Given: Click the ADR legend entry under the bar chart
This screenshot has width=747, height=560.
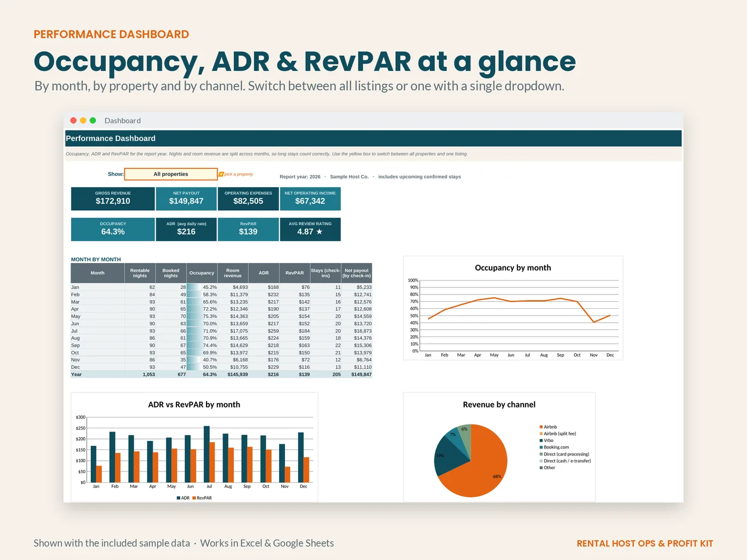Looking at the screenshot, I should pos(183,498).
